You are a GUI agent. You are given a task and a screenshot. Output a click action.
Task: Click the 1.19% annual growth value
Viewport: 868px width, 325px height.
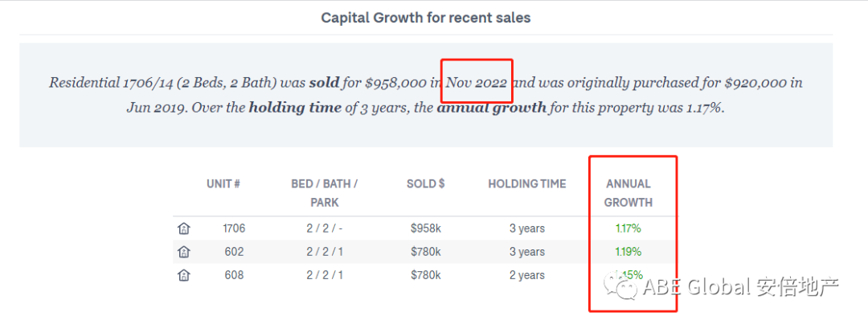tap(628, 252)
